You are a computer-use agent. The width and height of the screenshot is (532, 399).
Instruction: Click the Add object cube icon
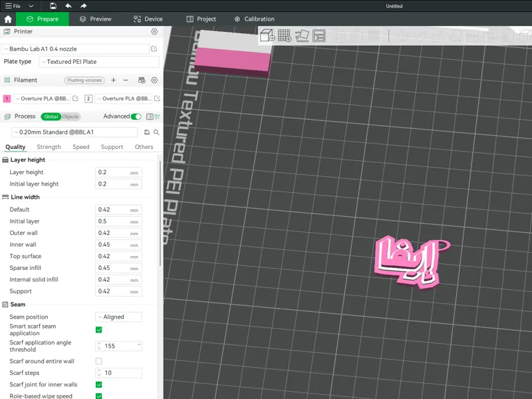(267, 35)
